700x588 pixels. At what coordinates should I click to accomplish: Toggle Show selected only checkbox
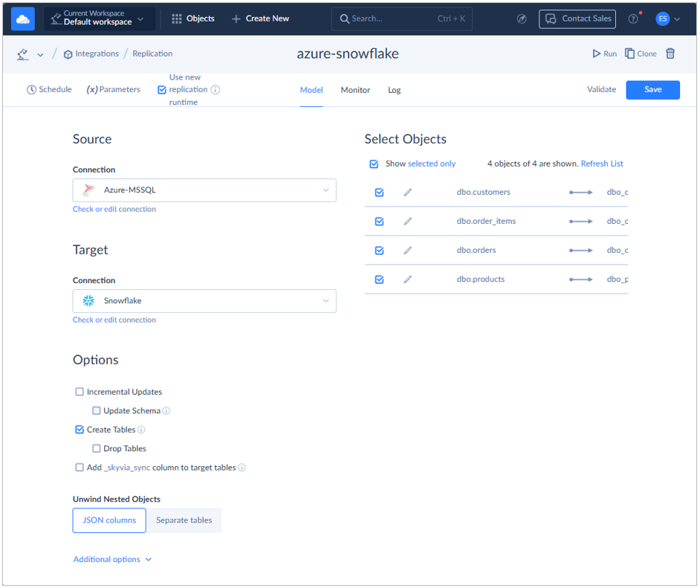click(374, 164)
